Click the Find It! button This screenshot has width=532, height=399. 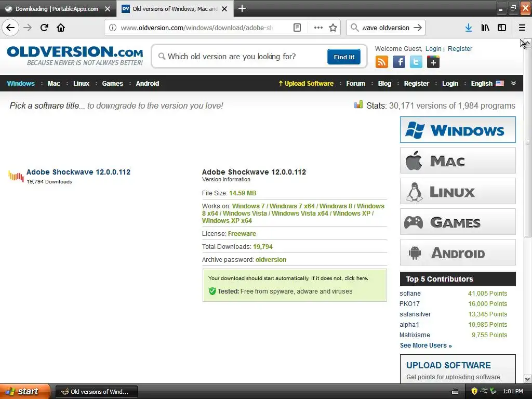pos(344,57)
